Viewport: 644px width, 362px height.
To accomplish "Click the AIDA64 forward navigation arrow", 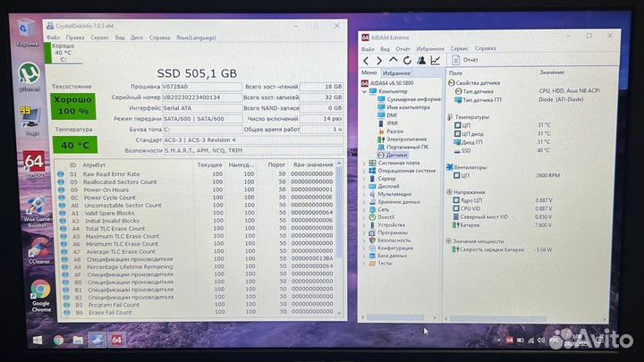I will (379, 61).
